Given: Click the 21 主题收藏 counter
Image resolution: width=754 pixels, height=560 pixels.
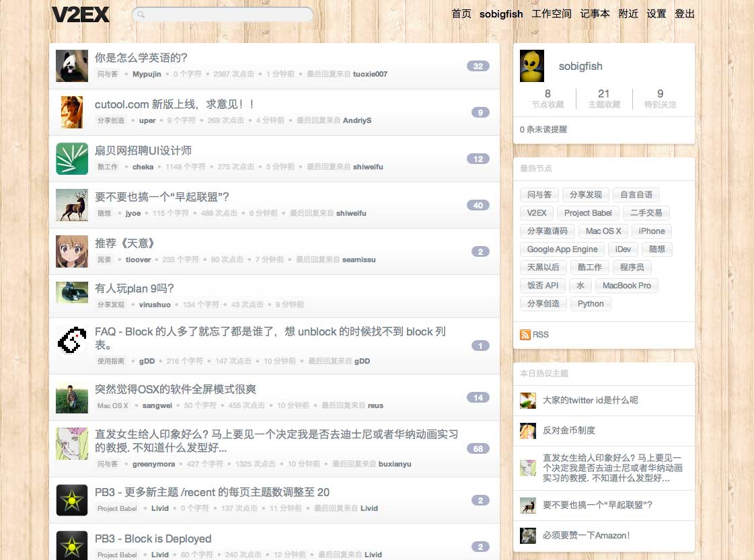Looking at the screenshot, I should point(604,98).
